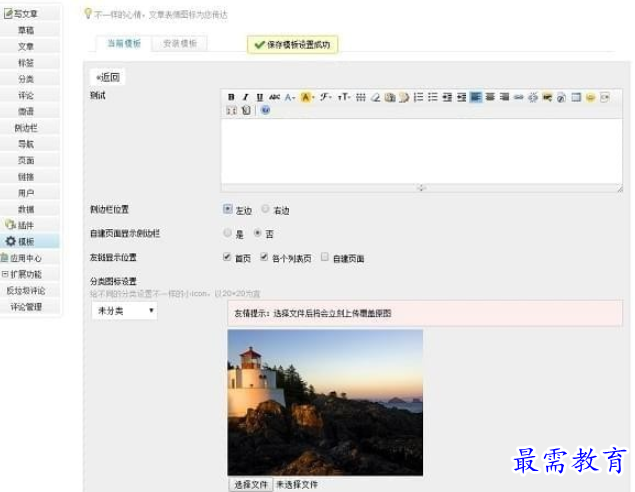Open the font color picker
635x492 pixels.
pos(290,97)
